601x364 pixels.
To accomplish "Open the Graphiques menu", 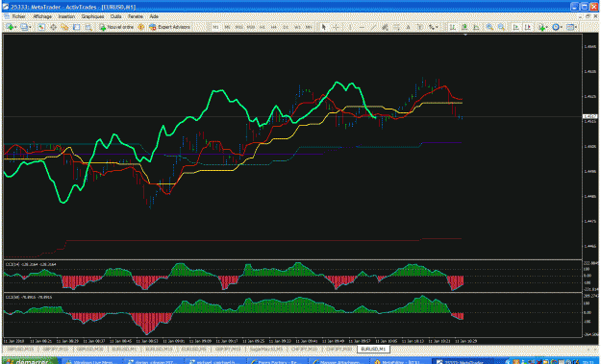I will coord(92,16).
